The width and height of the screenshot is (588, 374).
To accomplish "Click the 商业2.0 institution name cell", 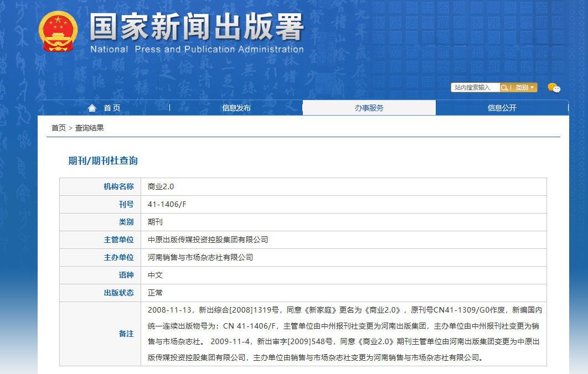I will 161,186.
